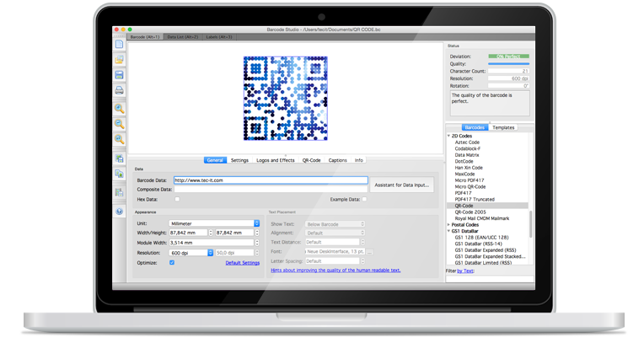Select PDF417 Truncated in barcode list
The width and height of the screenshot is (644, 338).
click(x=475, y=200)
